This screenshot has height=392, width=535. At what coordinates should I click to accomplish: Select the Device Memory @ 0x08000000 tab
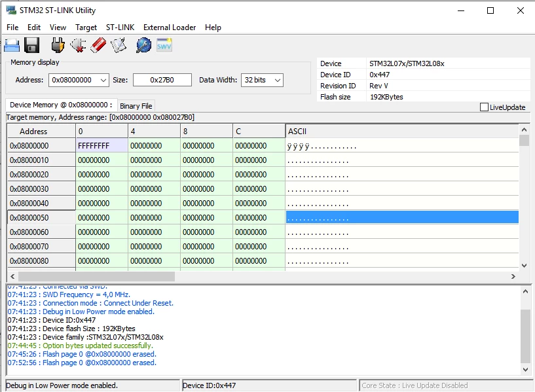click(x=61, y=105)
